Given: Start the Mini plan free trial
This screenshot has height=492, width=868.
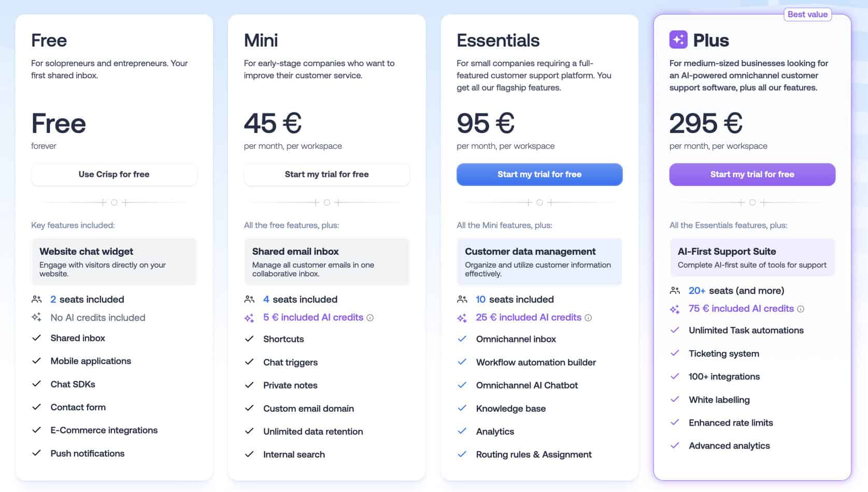Looking at the screenshot, I should [x=326, y=175].
